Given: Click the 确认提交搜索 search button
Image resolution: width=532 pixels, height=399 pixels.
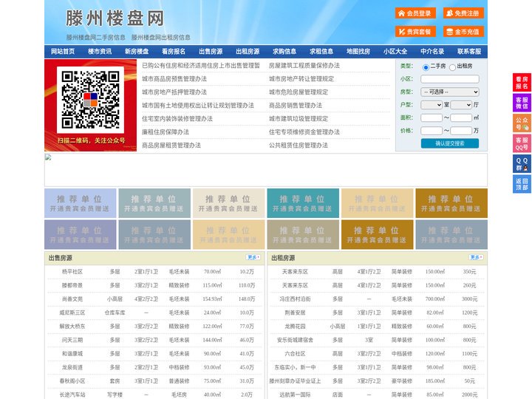Looking at the screenshot, I should coord(450,143).
